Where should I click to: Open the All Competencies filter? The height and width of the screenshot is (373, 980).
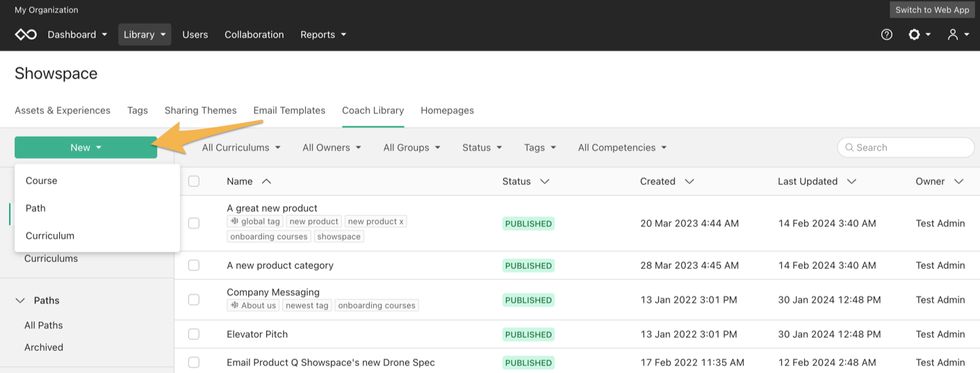pos(622,147)
